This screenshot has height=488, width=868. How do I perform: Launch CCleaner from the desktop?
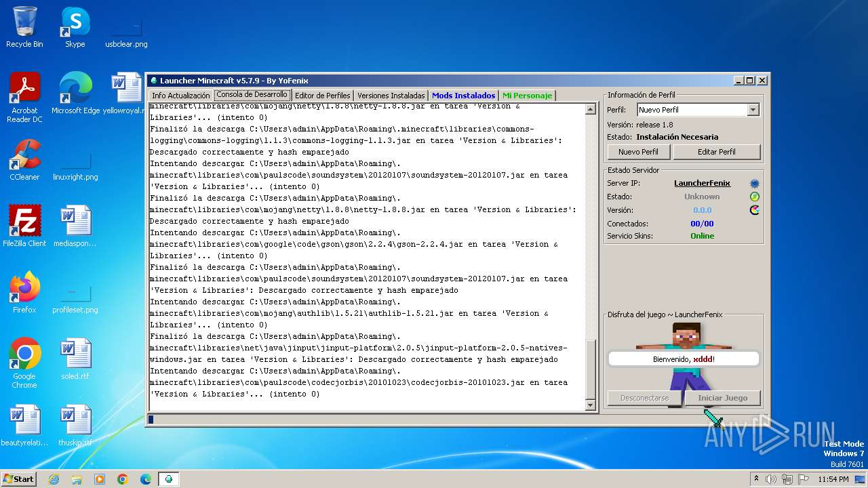[x=24, y=159]
